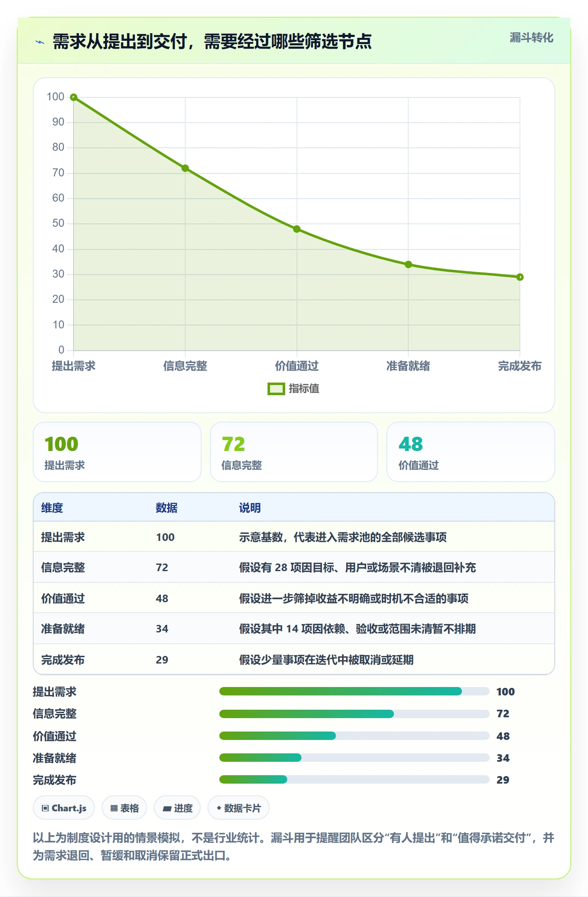Click the 完成发布 table row label
The image size is (588, 897).
[x=63, y=660]
